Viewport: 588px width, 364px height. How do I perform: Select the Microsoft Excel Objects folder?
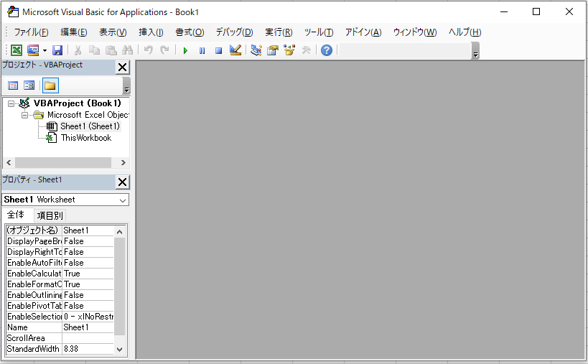coord(88,115)
